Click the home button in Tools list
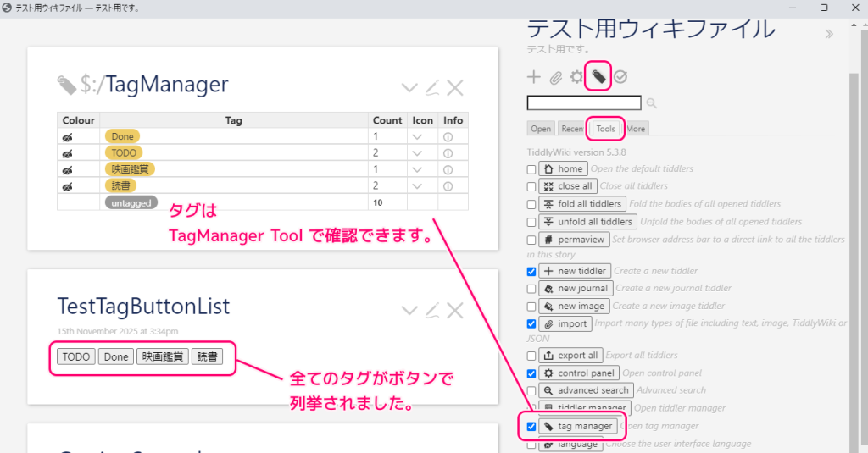The width and height of the screenshot is (868, 453). [563, 168]
